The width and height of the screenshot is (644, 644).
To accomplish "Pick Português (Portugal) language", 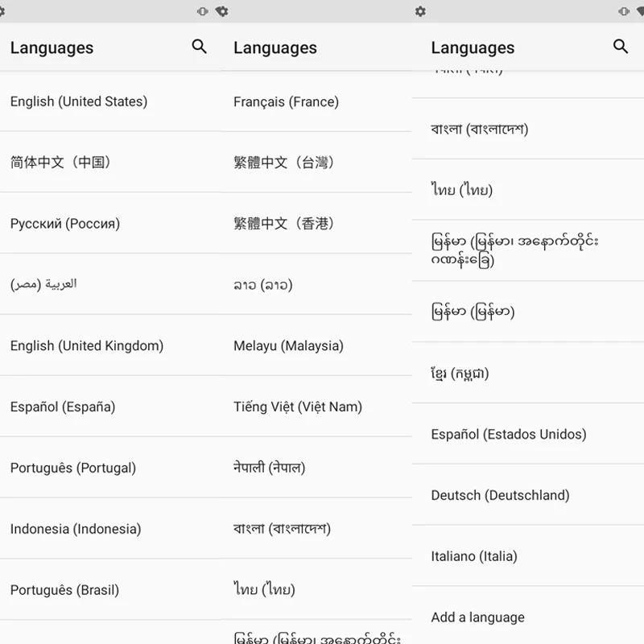I will [x=111, y=468].
